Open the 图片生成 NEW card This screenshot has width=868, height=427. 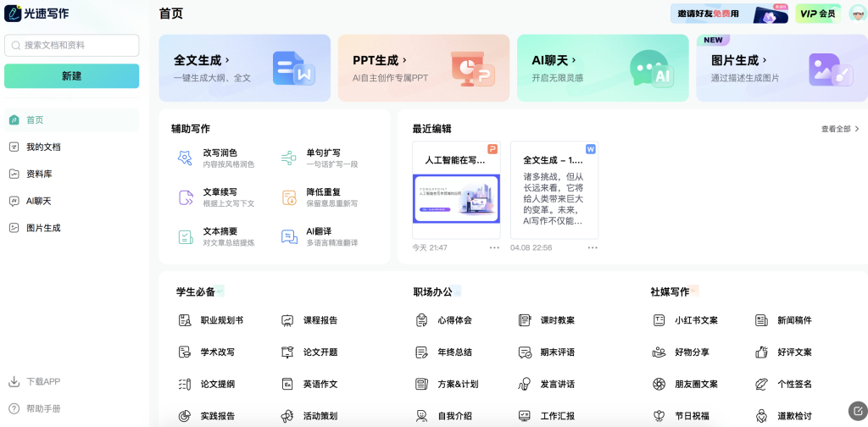pyautogui.click(x=782, y=68)
